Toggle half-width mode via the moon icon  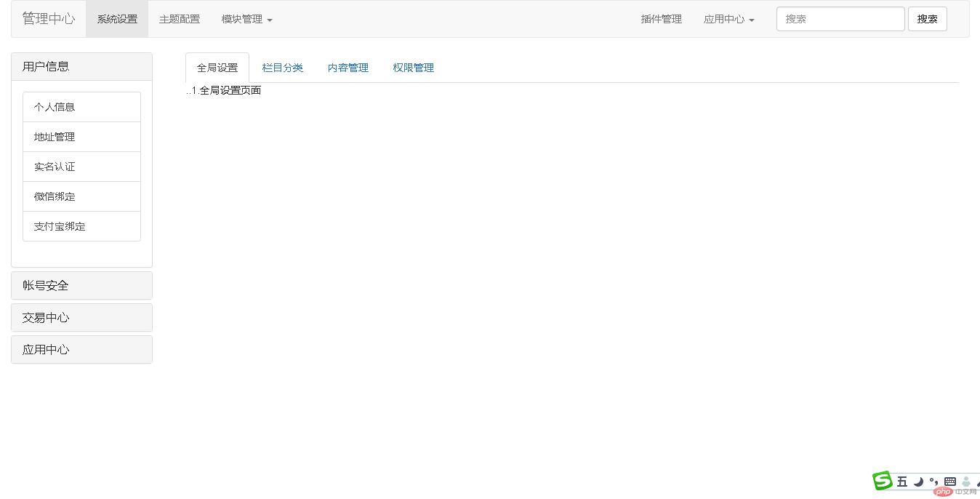[x=917, y=481]
